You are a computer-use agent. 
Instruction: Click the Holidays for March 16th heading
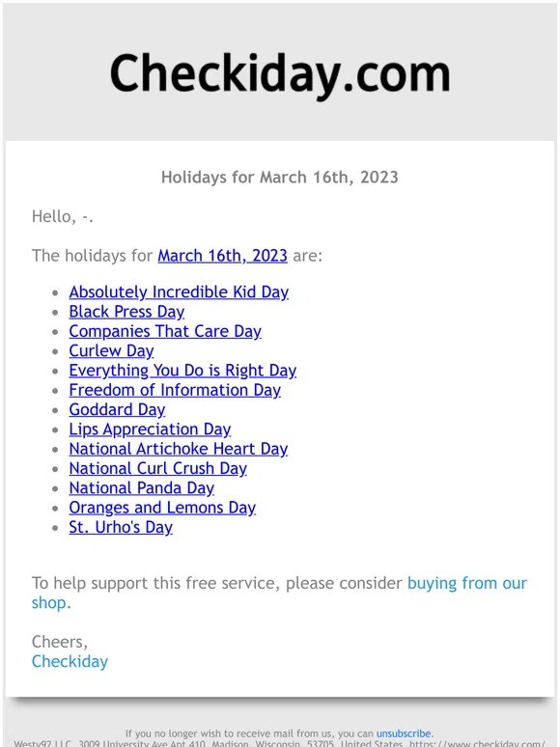280,178
